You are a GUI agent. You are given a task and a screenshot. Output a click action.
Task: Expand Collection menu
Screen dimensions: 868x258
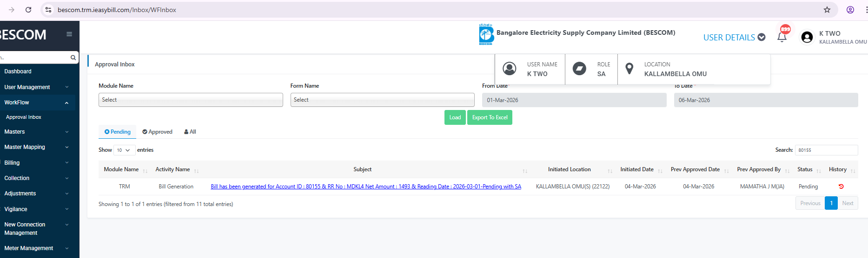click(38, 178)
